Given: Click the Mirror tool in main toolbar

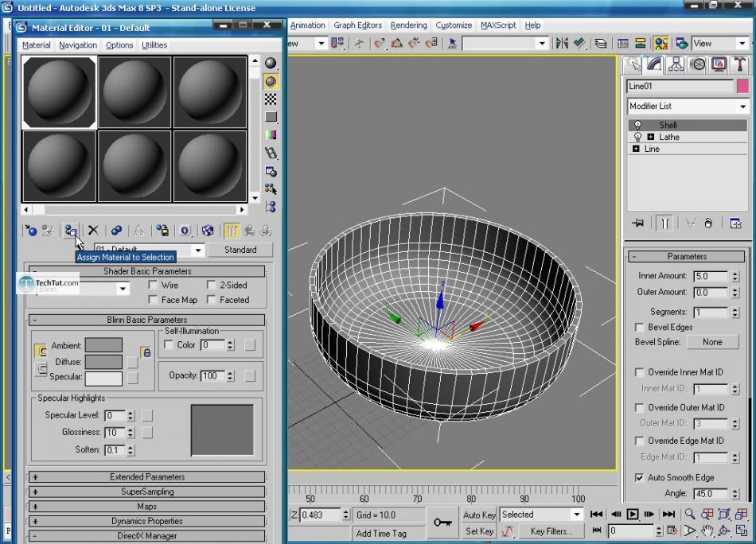Looking at the screenshot, I should click(x=562, y=44).
